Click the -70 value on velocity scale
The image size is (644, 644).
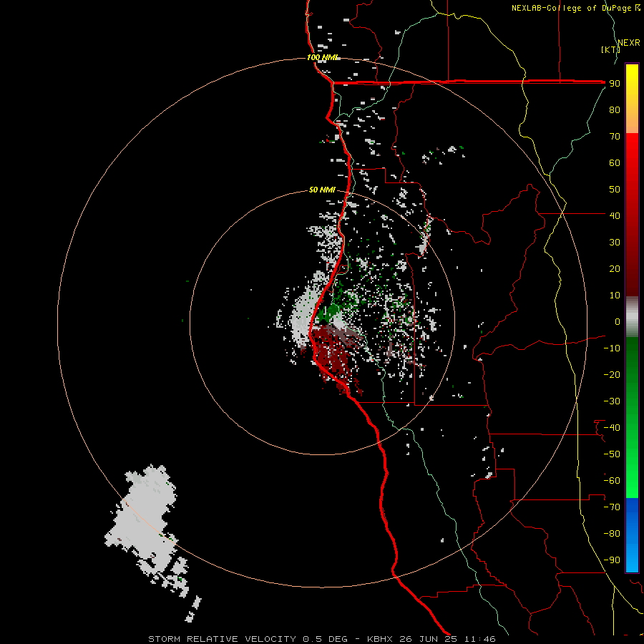[612, 507]
